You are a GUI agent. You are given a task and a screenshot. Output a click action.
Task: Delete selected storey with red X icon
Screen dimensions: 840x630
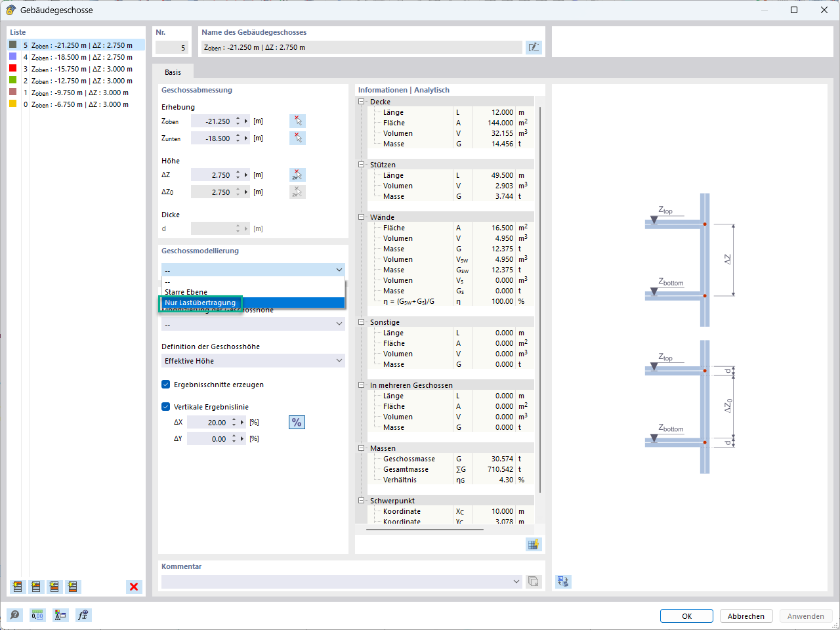click(x=134, y=587)
